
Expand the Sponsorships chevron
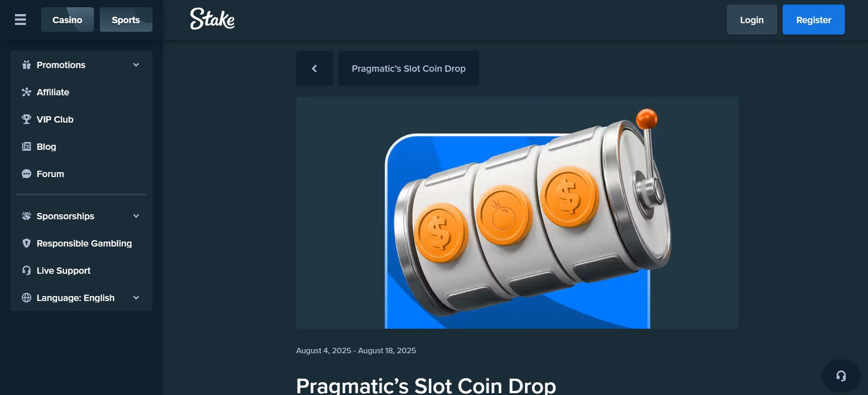[136, 216]
